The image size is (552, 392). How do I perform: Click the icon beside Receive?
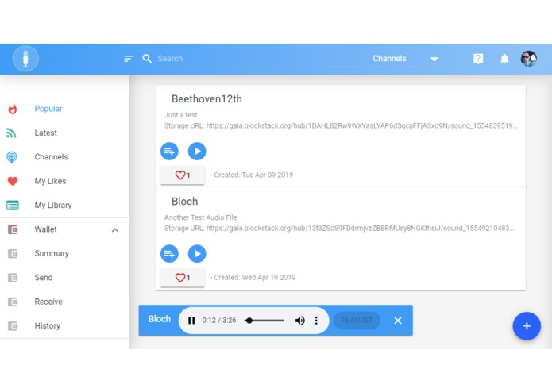(x=13, y=302)
